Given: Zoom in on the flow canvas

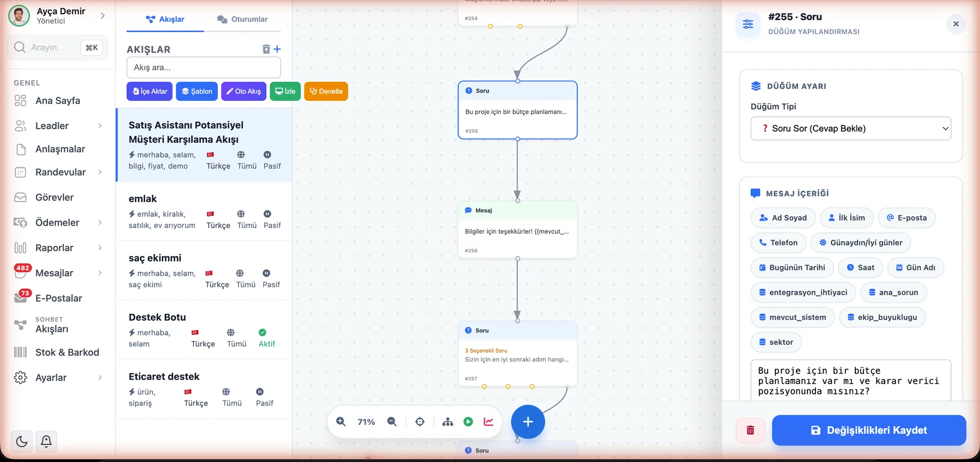Looking at the screenshot, I should click(x=341, y=422).
